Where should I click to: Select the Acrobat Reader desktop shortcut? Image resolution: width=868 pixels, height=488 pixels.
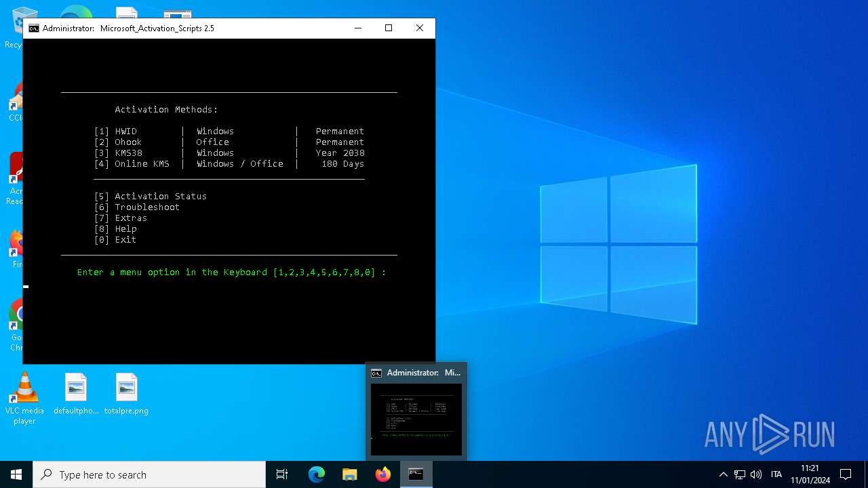point(14,179)
